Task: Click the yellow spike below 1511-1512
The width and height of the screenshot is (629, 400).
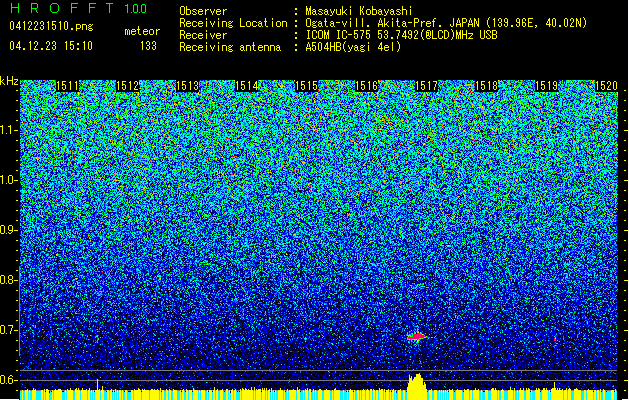Action: (97, 384)
